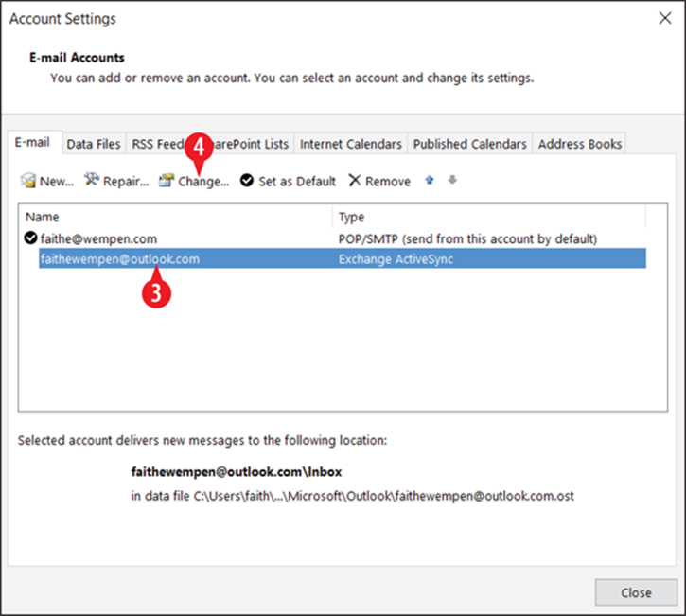Close the Account Settings dialog with X

(665, 18)
